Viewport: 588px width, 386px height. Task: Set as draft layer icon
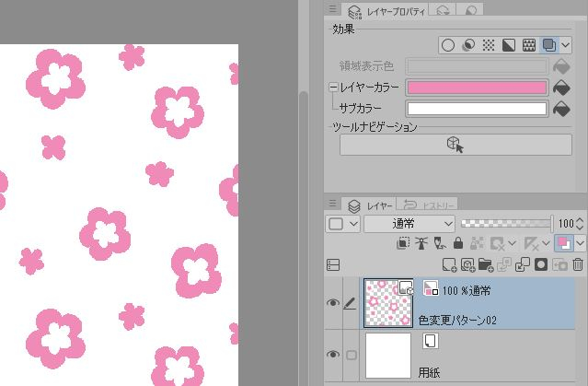point(440,244)
